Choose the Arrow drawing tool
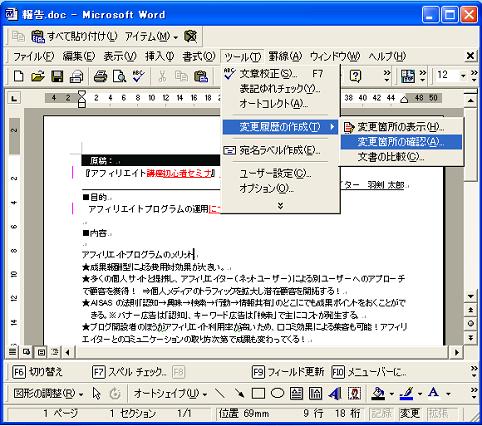Image resolution: width=482 pixels, height=426 pixels. tap(239, 393)
